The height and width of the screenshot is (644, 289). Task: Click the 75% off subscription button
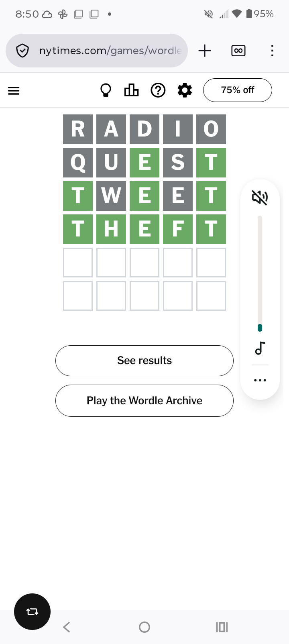coord(237,90)
